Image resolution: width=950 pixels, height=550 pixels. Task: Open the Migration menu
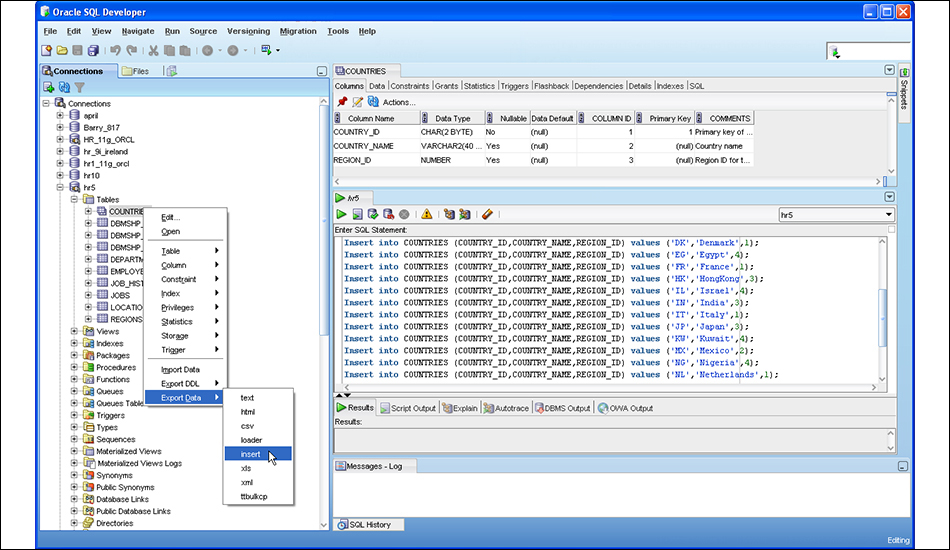298,31
